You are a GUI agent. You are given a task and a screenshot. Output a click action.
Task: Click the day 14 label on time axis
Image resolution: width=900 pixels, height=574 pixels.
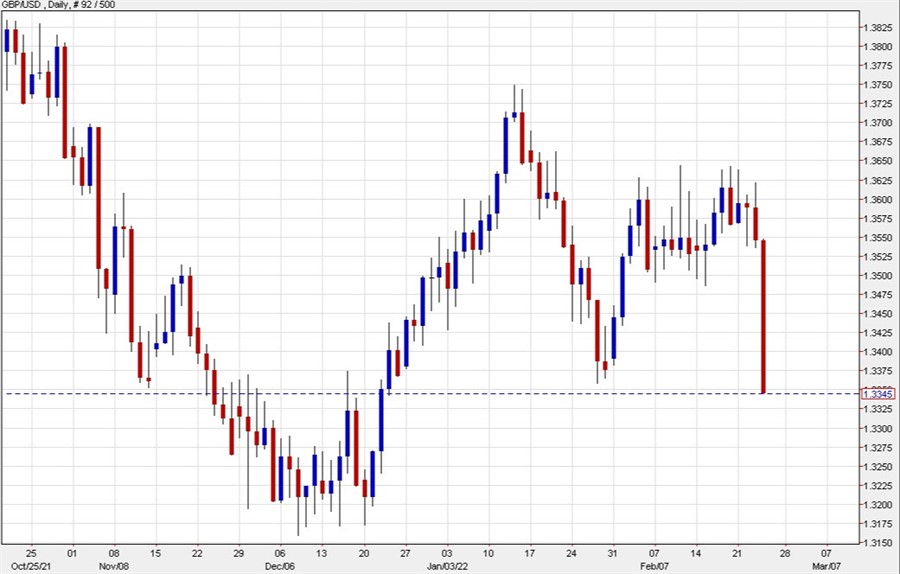[696, 554]
